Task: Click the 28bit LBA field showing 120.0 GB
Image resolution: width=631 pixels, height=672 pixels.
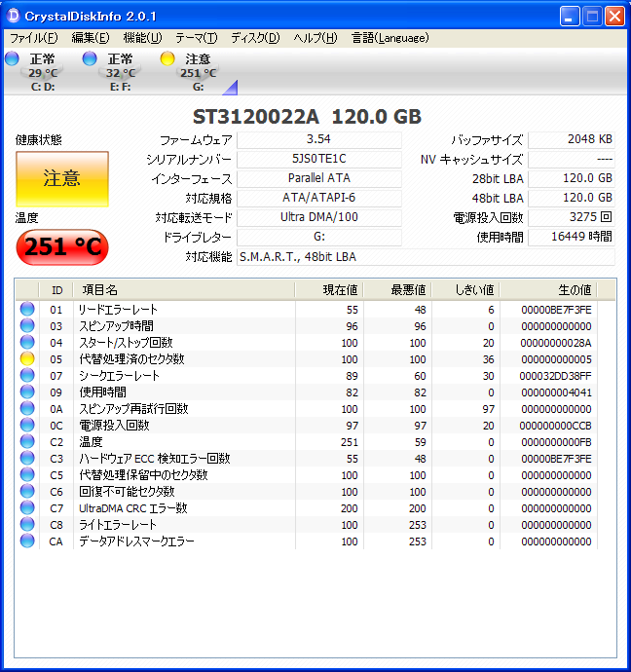Action: pyautogui.click(x=572, y=179)
